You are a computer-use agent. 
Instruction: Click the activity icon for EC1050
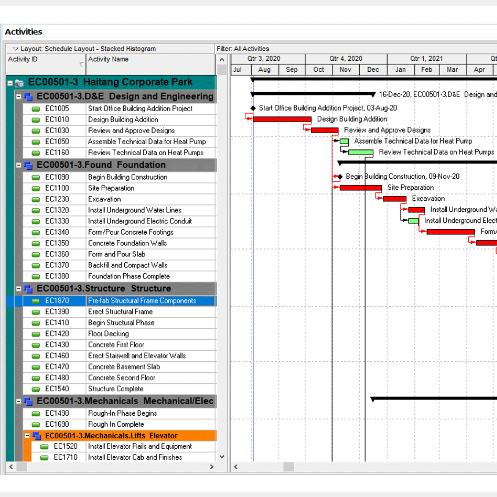coord(36,142)
